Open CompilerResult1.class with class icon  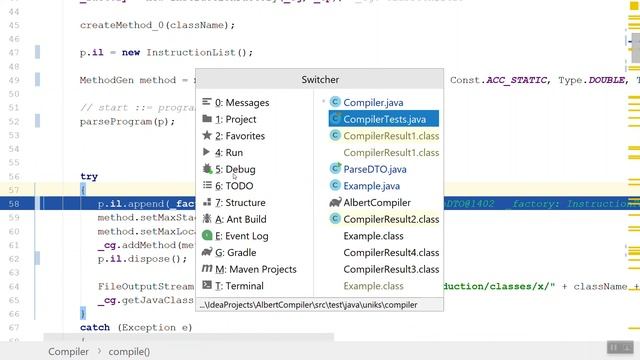coord(384,136)
